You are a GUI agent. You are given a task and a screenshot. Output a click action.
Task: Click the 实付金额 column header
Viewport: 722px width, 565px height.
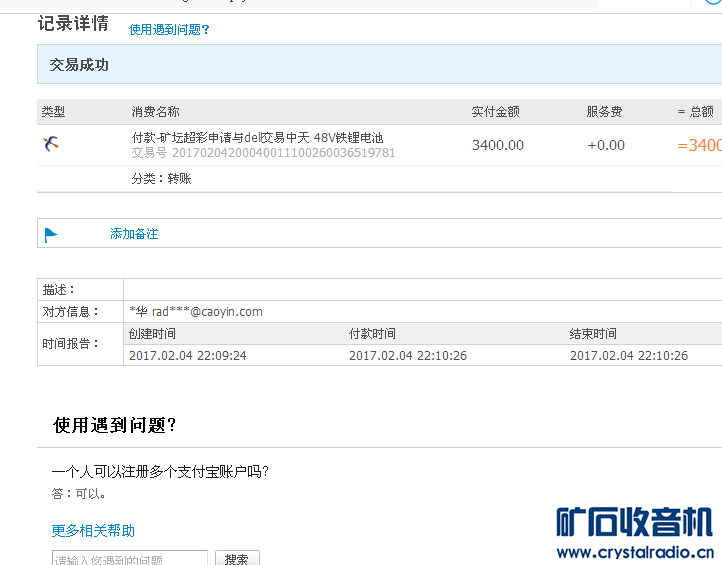[x=495, y=111]
